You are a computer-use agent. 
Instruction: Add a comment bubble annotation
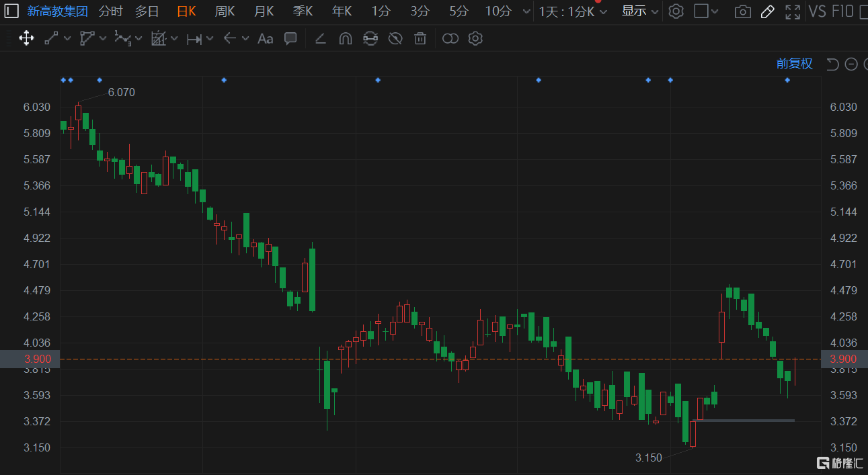click(x=290, y=38)
